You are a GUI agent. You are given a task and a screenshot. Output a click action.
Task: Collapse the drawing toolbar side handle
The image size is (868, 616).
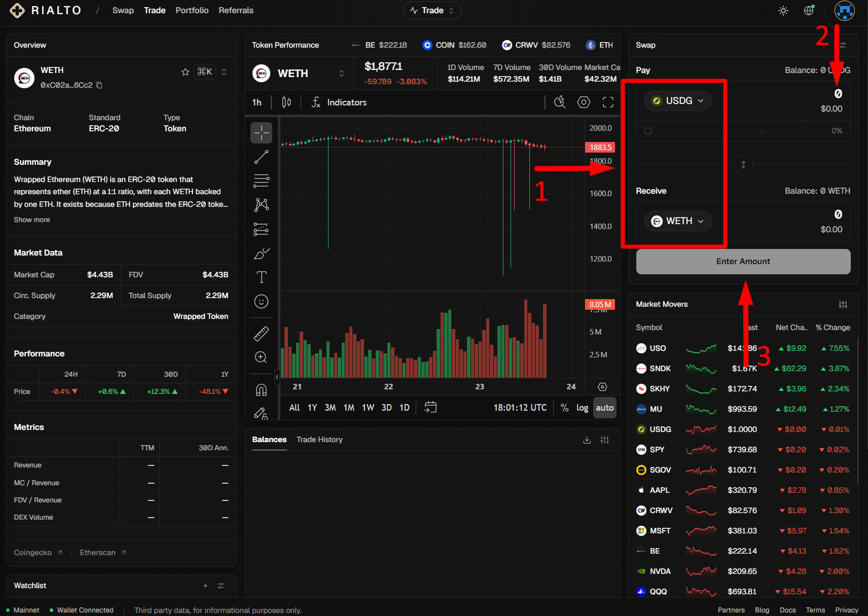[277, 377]
